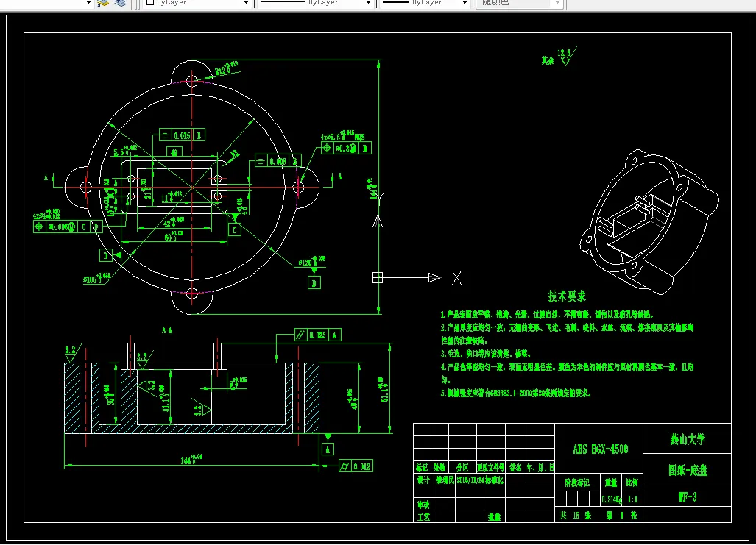Click the layer previous stack icon

pos(119,3)
